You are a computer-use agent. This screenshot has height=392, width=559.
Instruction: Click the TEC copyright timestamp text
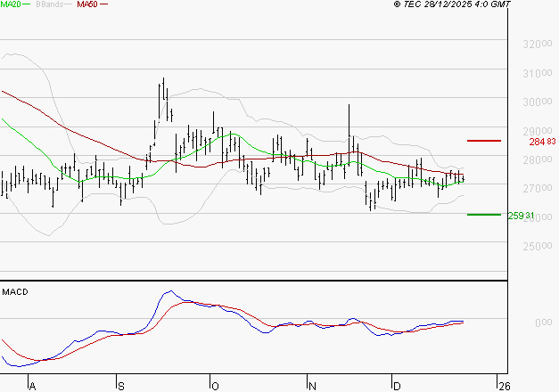click(x=452, y=4)
